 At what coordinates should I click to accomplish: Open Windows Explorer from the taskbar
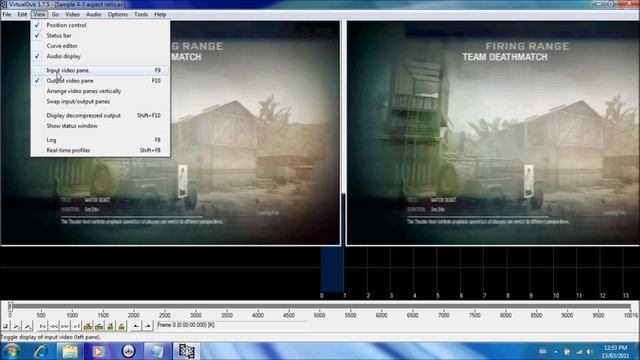pos(70,351)
